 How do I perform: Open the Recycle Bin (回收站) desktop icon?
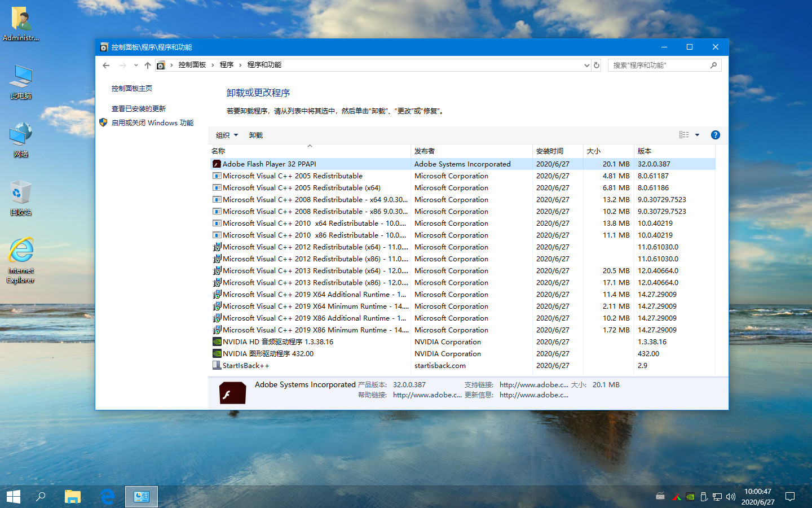(21, 198)
